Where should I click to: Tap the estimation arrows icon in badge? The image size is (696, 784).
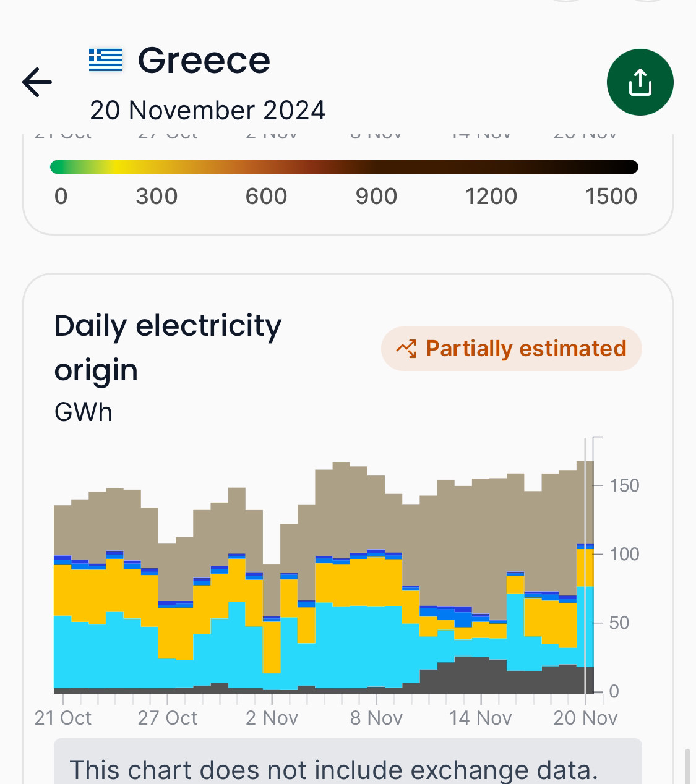coord(406,349)
